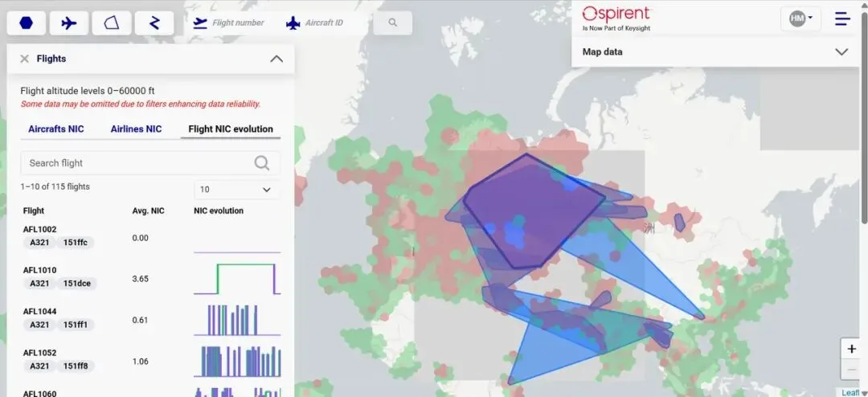Expand the Map data panel
Viewport: 868px width, 397px height.
841,51
